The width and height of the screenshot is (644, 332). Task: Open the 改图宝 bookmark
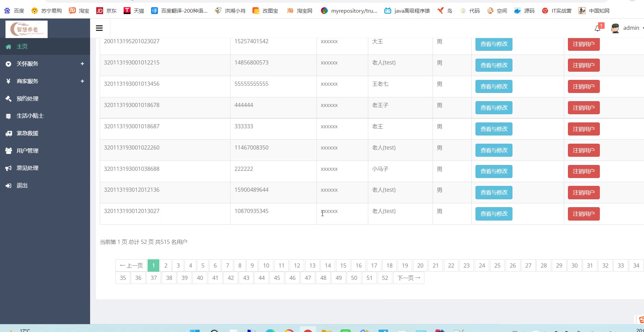[x=265, y=11]
